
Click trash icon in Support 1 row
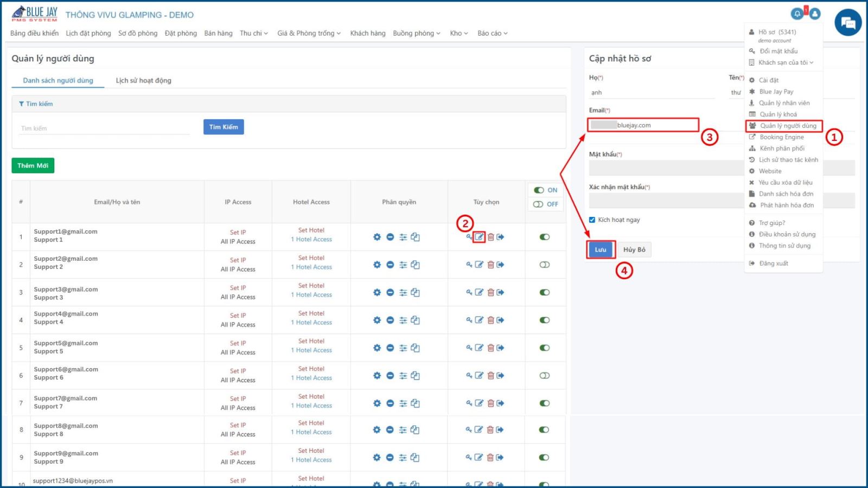(490, 237)
